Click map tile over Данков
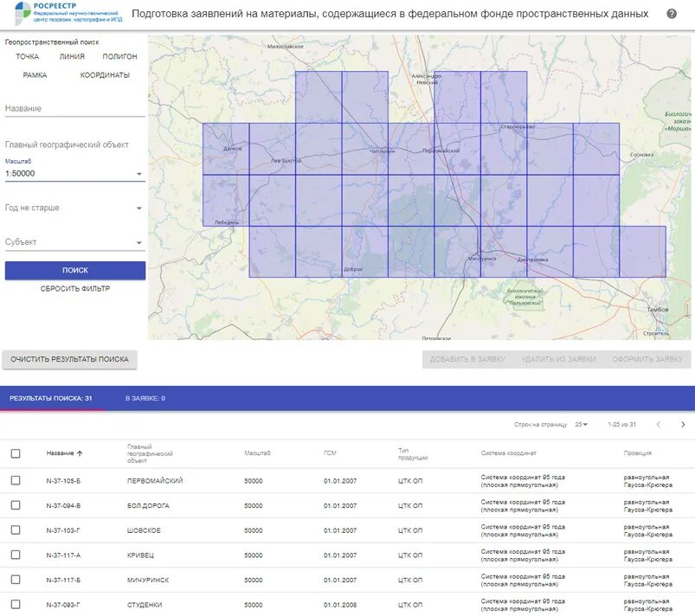Viewport: 695px width, 616px height. [226, 149]
